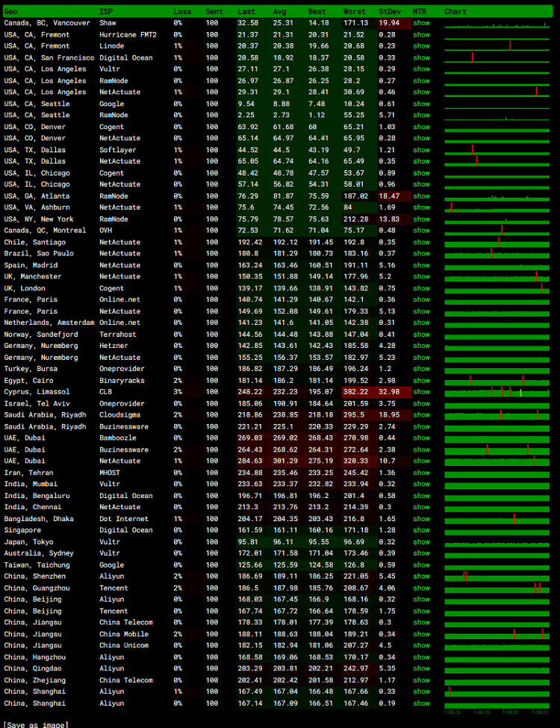Open show link for Montreal OVH

tap(421, 230)
